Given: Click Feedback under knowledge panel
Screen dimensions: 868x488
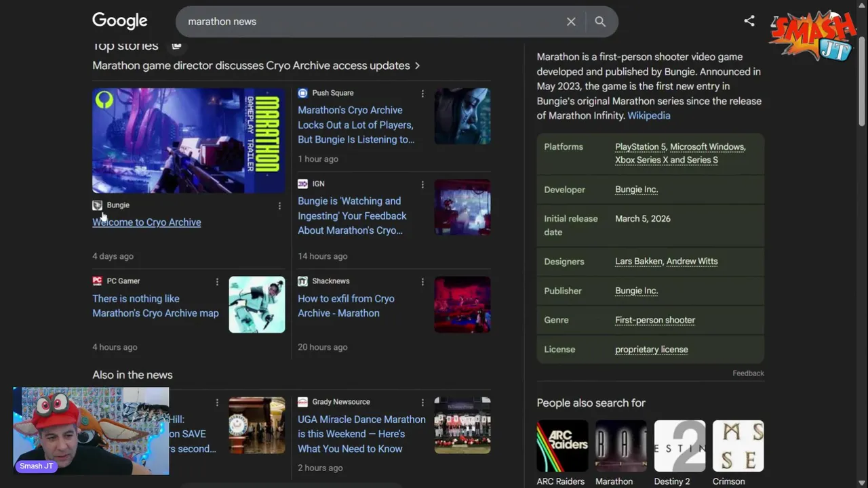Looking at the screenshot, I should (748, 373).
